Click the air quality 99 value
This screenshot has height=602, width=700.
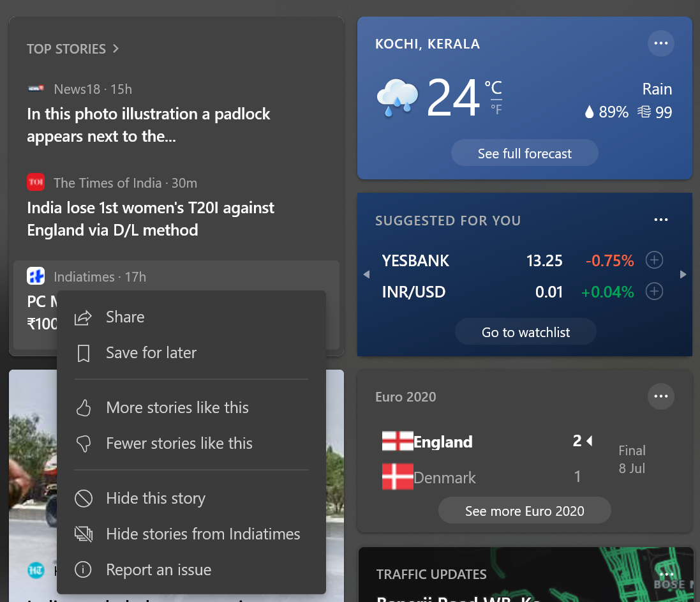click(x=655, y=112)
